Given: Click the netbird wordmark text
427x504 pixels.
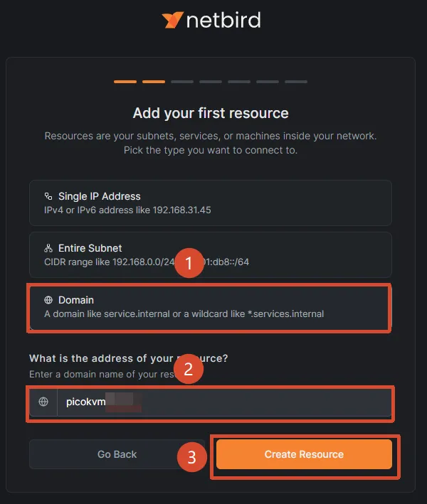Looking at the screenshot, I should coord(223,20).
